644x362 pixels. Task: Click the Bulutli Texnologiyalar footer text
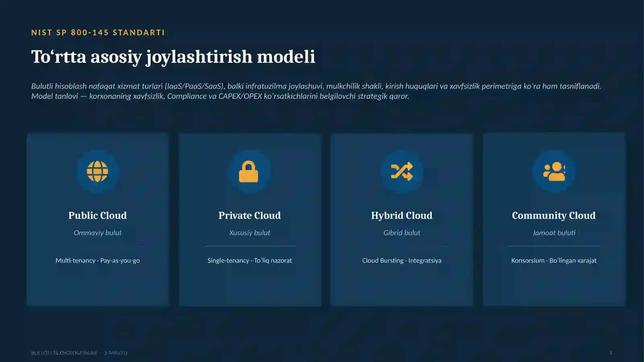pyautogui.click(x=64, y=353)
